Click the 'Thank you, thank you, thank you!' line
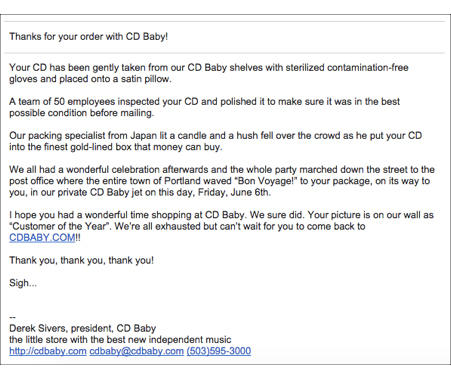The width and height of the screenshot is (451, 379). pyautogui.click(x=82, y=260)
